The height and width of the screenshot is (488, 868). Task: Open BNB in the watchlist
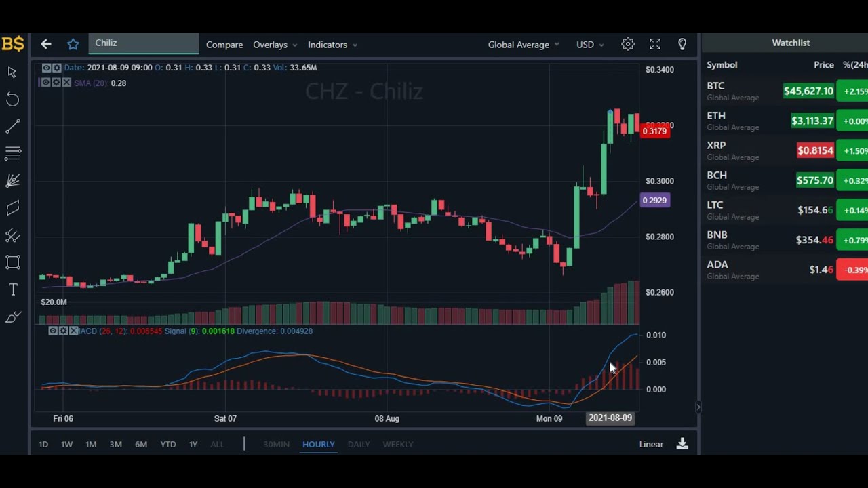(x=785, y=240)
